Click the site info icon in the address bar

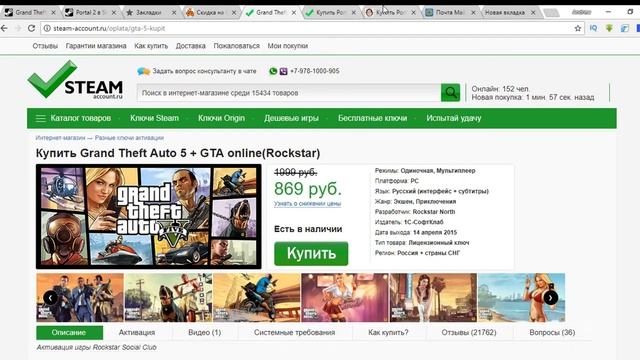(x=47, y=28)
